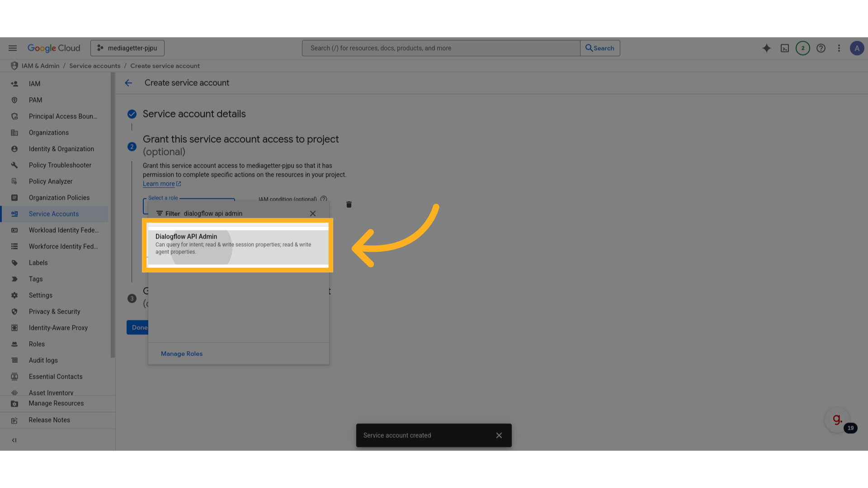
Task: Open Organization Policies sidebar item
Action: 54,197
